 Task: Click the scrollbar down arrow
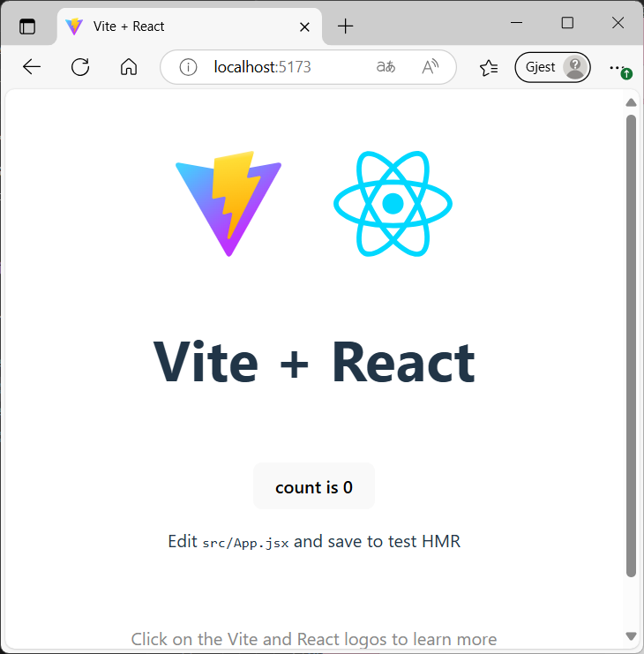tap(631, 635)
